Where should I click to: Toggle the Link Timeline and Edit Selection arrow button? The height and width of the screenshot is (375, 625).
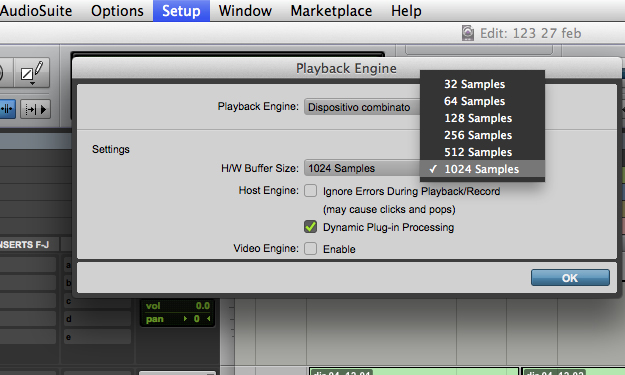(x=35, y=109)
